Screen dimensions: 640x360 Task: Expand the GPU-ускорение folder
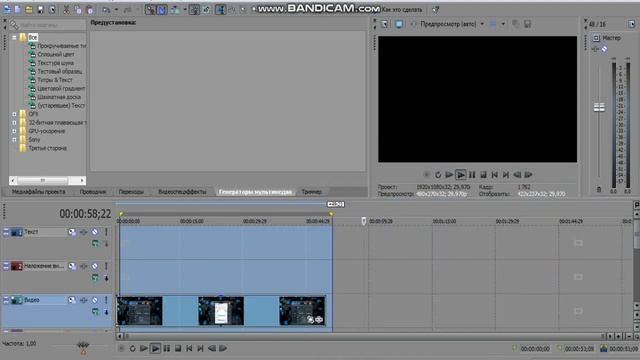coord(14,131)
